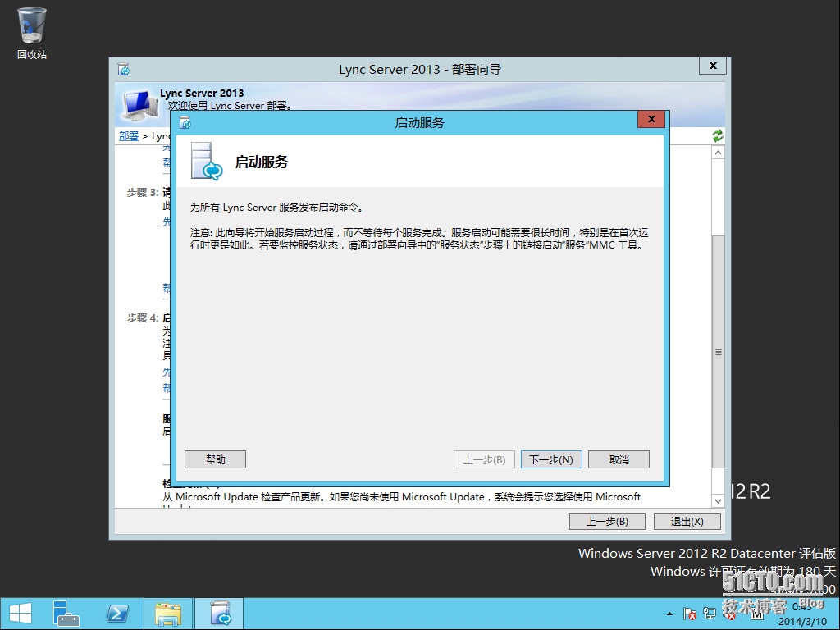Open the Windows Start button
The height and width of the screenshot is (630, 840).
[x=21, y=614]
